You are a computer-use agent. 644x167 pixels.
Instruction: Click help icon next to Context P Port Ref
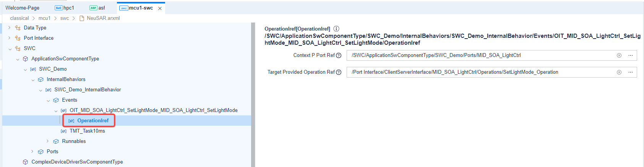[339, 55]
